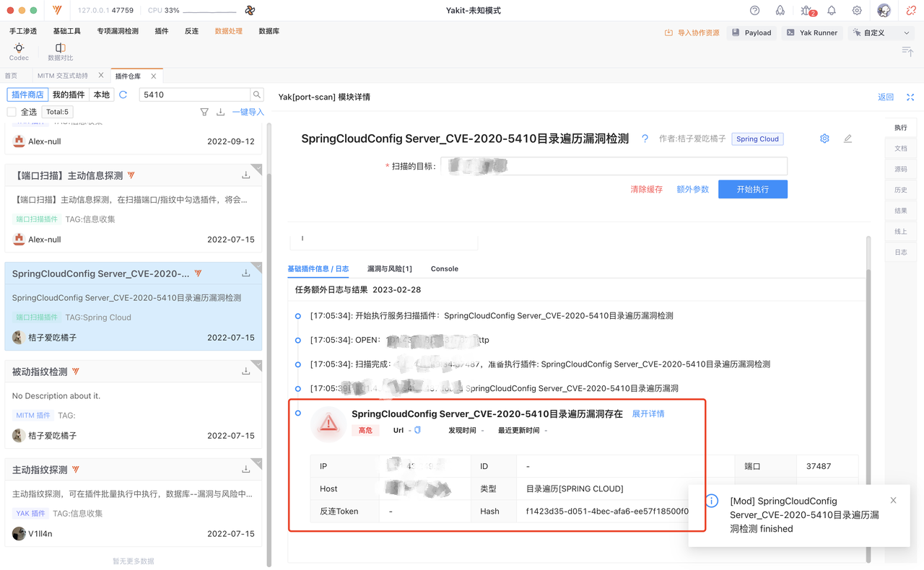The height and width of the screenshot is (570, 924).
Task: Click 清除缓存 to clear cache
Action: (x=646, y=189)
